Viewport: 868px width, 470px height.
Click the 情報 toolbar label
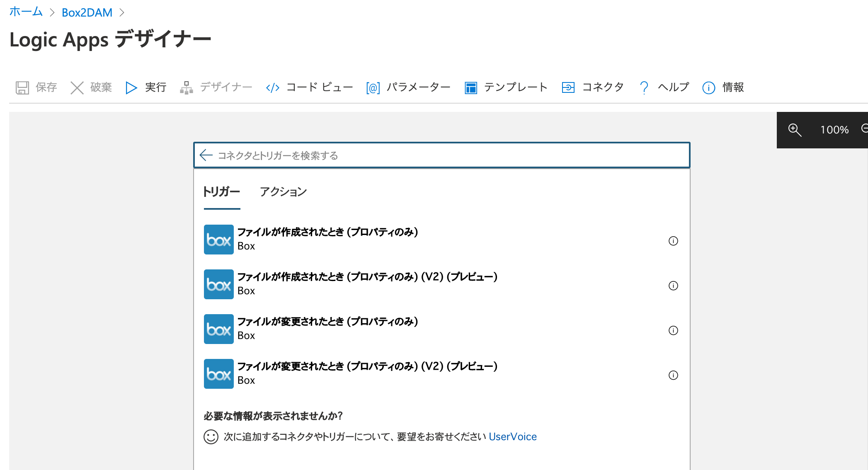pos(733,87)
